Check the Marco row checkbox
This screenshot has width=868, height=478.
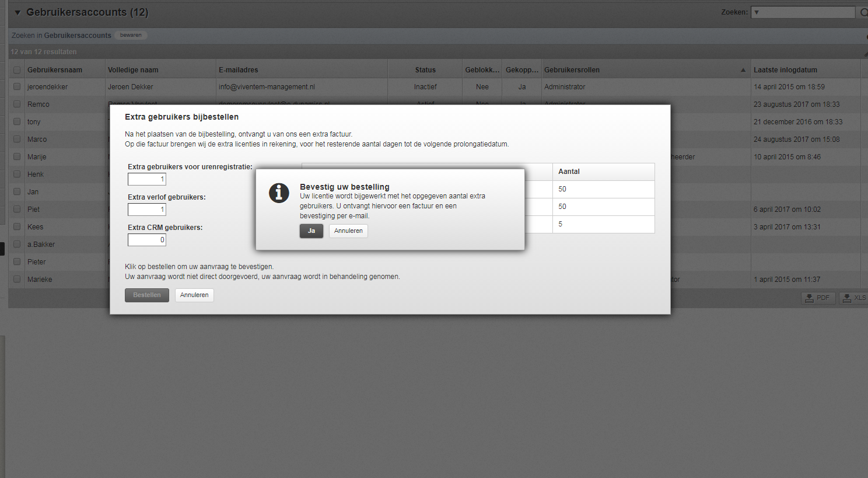click(17, 139)
